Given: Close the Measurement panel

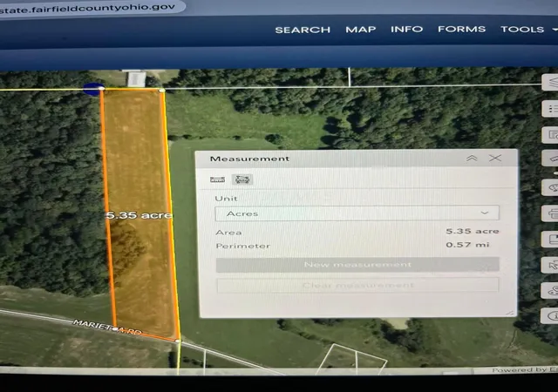Looking at the screenshot, I should [495, 158].
